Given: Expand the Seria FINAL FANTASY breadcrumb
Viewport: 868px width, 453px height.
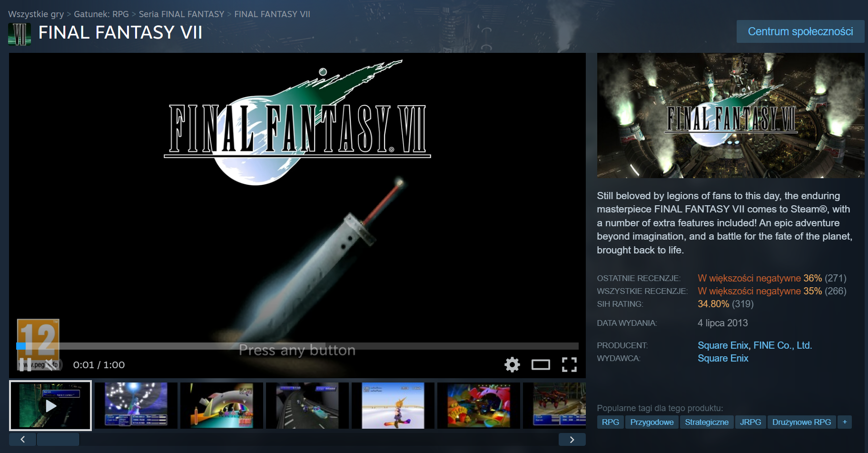Looking at the screenshot, I should coord(181,14).
